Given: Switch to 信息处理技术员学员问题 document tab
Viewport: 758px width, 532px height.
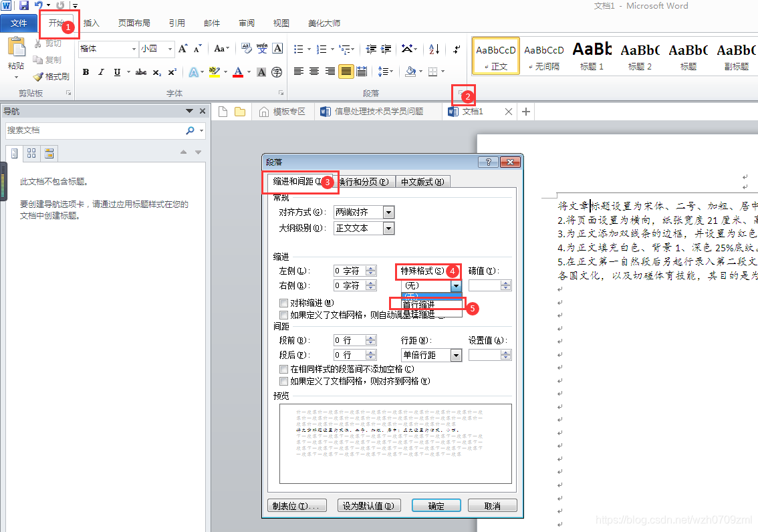Looking at the screenshot, I should point(372,112).
